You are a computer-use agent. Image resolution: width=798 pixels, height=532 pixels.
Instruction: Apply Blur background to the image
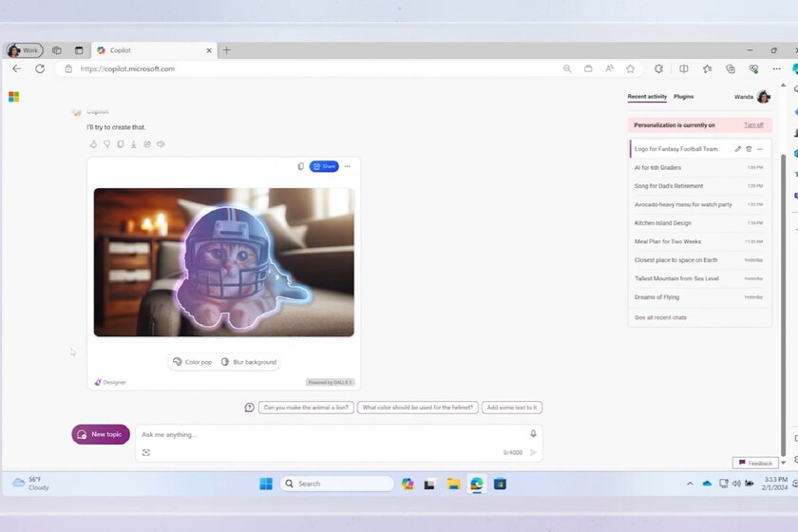[249, 362]
